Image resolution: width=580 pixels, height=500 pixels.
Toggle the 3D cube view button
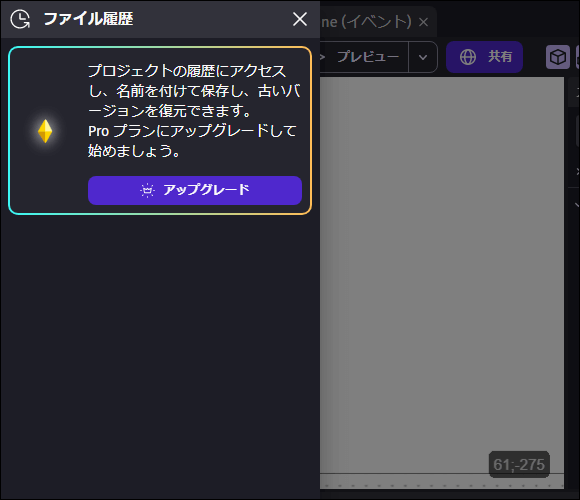(557, 57)
